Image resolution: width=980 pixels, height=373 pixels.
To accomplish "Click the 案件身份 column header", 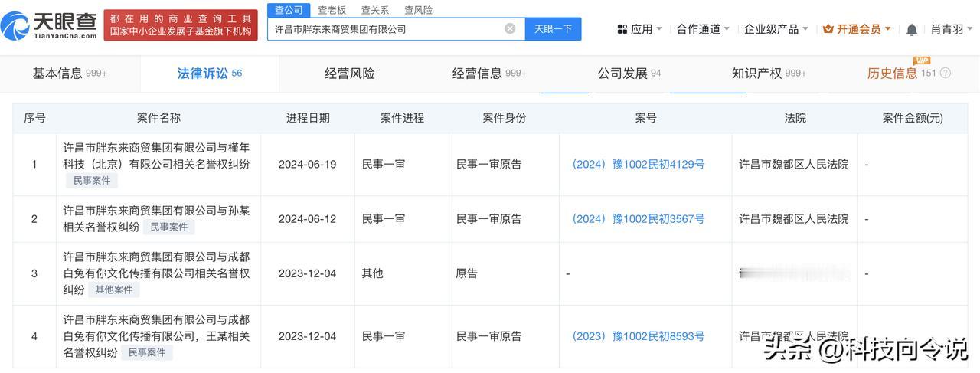I will point(505,118).
